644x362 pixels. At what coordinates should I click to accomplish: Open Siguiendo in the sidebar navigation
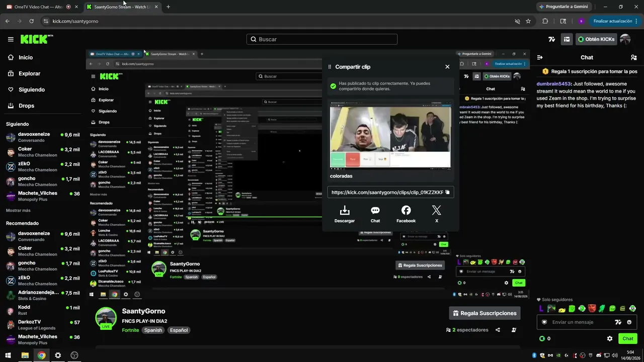click(x=26, y=89)
